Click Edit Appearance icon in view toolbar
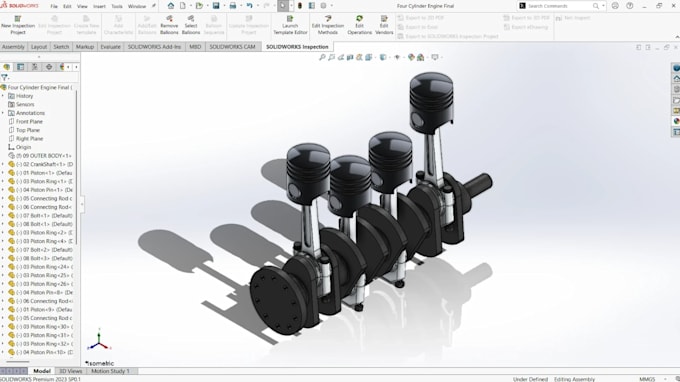 coord(411,57)
